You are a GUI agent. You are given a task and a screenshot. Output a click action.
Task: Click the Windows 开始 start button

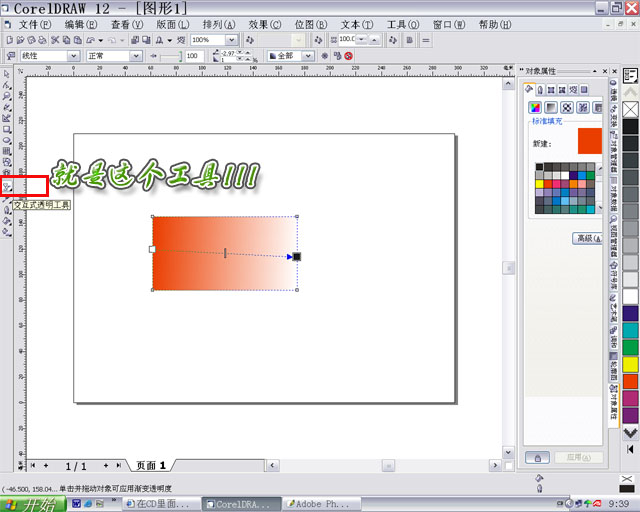(33, 505)
